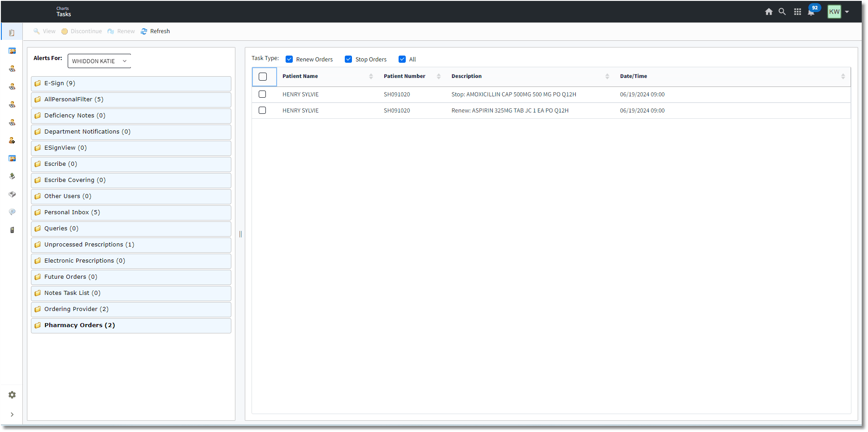The width and height of the screenshot is (868, 432).
Task: Click the View toolbar button
Action: (44, 31)
